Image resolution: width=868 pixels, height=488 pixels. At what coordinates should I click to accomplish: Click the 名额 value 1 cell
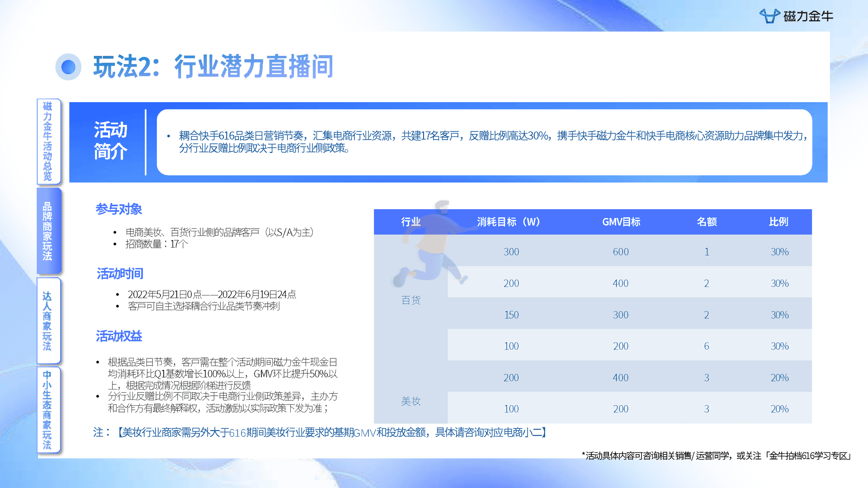pos(707,252)
